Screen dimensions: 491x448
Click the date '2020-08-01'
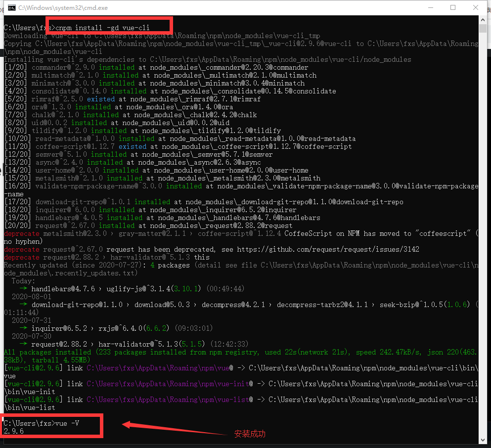31,297
